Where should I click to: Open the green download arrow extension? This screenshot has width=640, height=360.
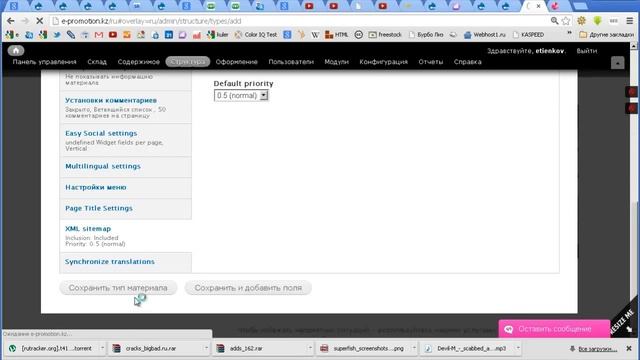pyautogui.click(x=597, y=21)
